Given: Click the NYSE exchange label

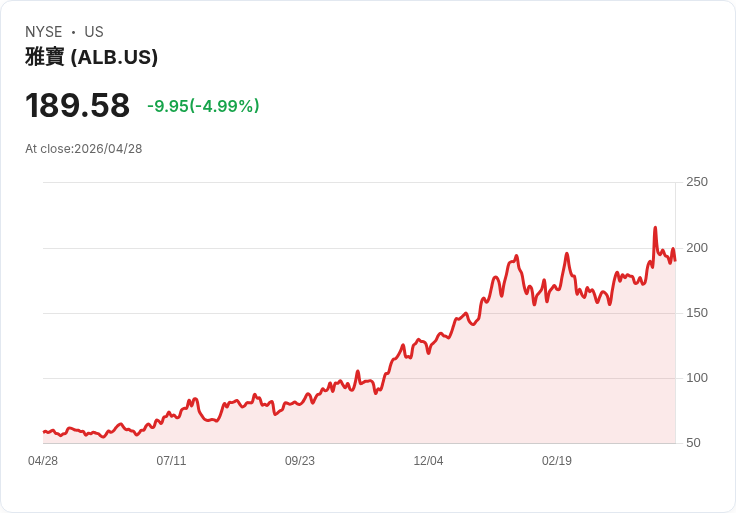Looking at the screenshot, I should pyautogui.click(x=44, y=32).
